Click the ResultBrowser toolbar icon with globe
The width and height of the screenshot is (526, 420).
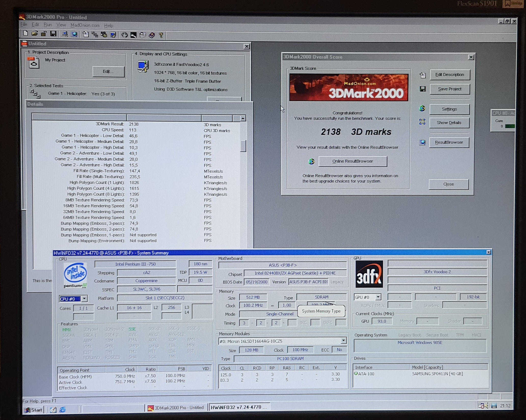[74, 34]
